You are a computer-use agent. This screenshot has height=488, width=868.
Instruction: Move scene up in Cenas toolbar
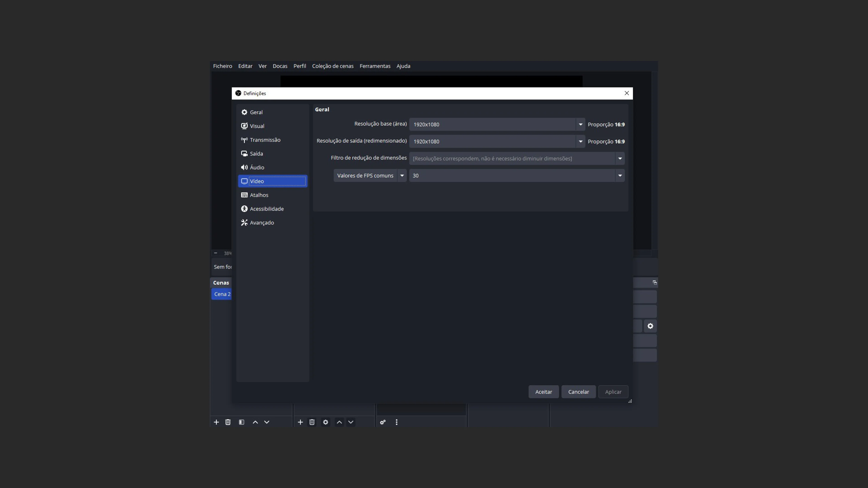[255, 422]
